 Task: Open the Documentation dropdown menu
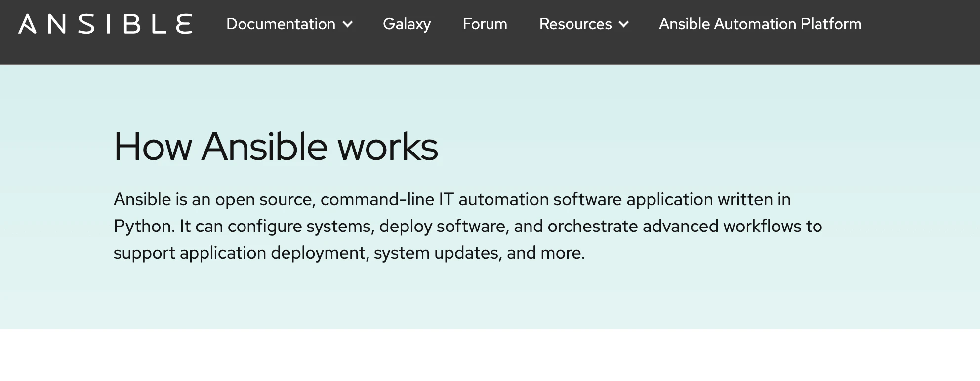(x=289, y=24)
